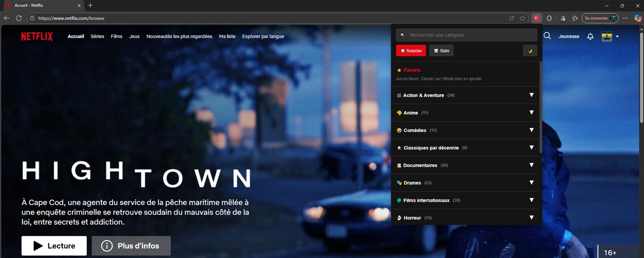Click the browser back arrow
644x258 pixels.
click(x=6, y=18)
